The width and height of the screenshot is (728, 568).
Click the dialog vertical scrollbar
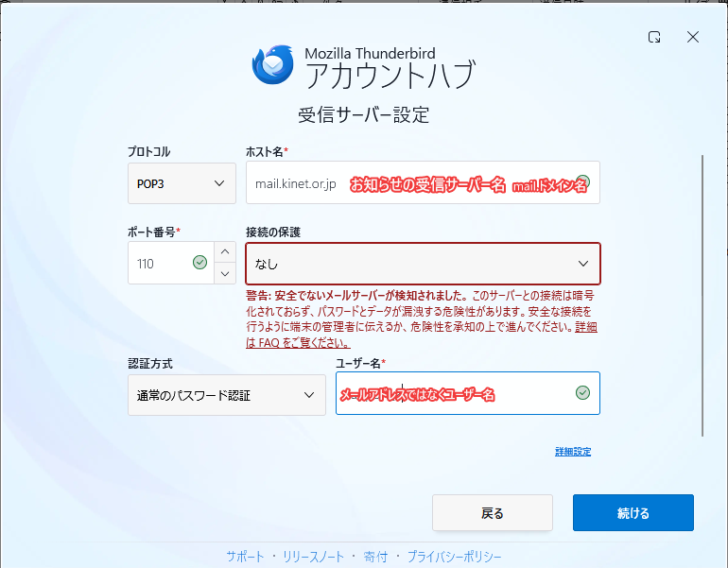[702, 296]
